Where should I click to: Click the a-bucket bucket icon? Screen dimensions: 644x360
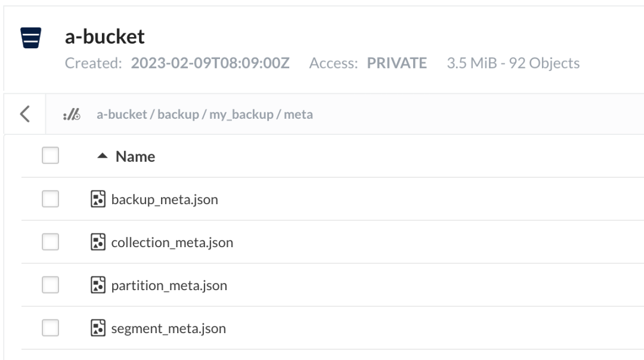pyautogui.click(x=30, y=39)
